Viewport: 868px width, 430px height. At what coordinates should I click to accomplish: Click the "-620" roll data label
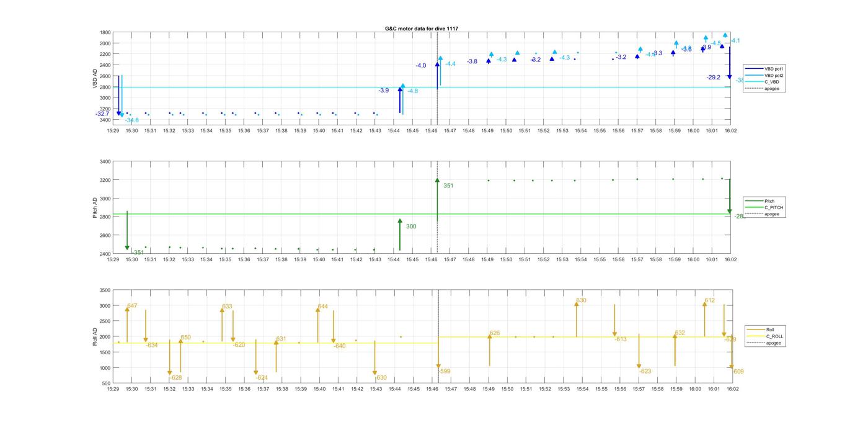(239, 345)
